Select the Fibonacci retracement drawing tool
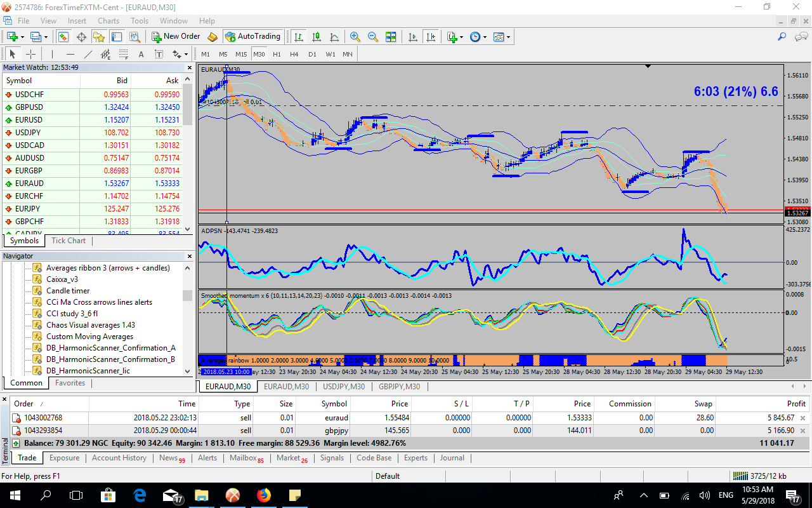Viewport: 812px width, 508px height. 124,54
